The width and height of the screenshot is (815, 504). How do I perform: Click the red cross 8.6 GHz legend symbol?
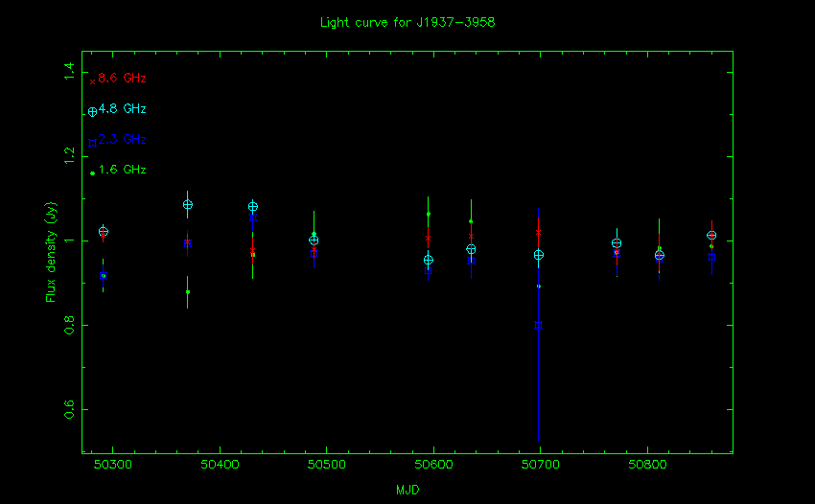(x=92, y=81)
